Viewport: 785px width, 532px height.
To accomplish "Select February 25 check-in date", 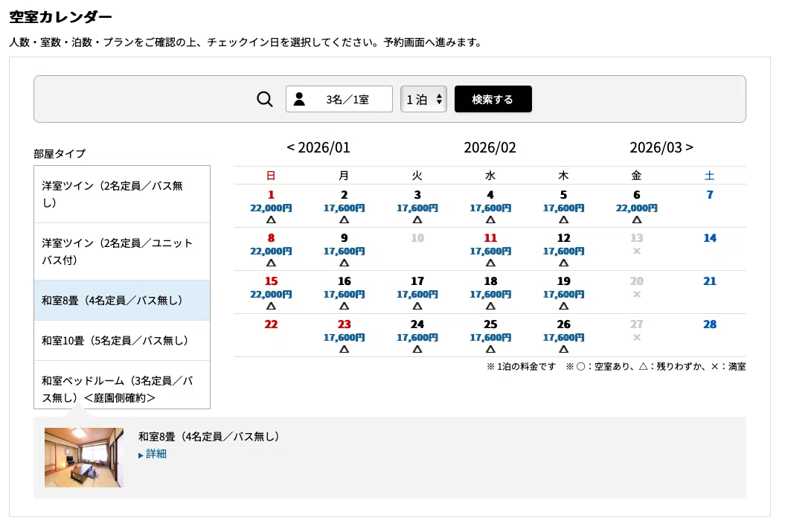I will (x=490, y=336).
